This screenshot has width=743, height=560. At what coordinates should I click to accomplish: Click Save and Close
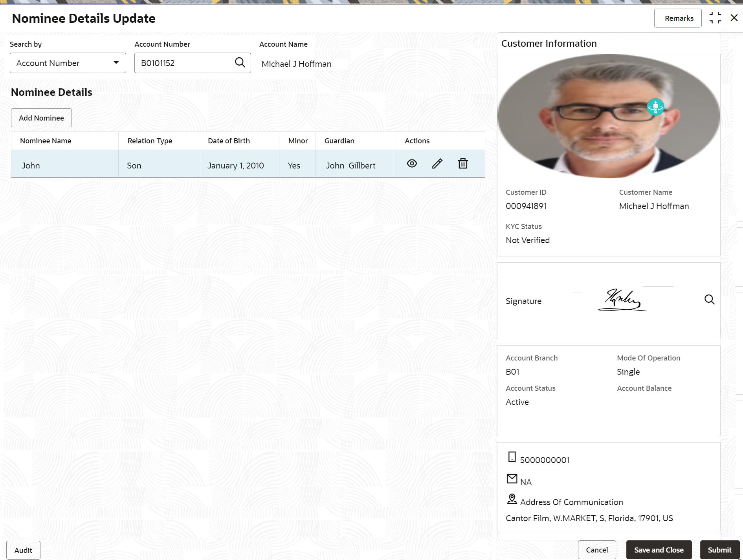click(659, 550)
